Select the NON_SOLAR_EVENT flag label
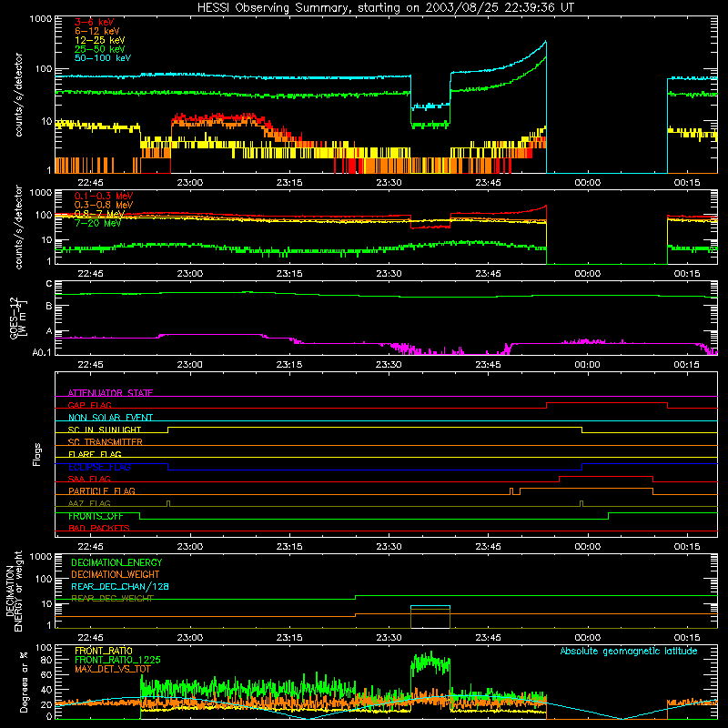 (110, 418)
